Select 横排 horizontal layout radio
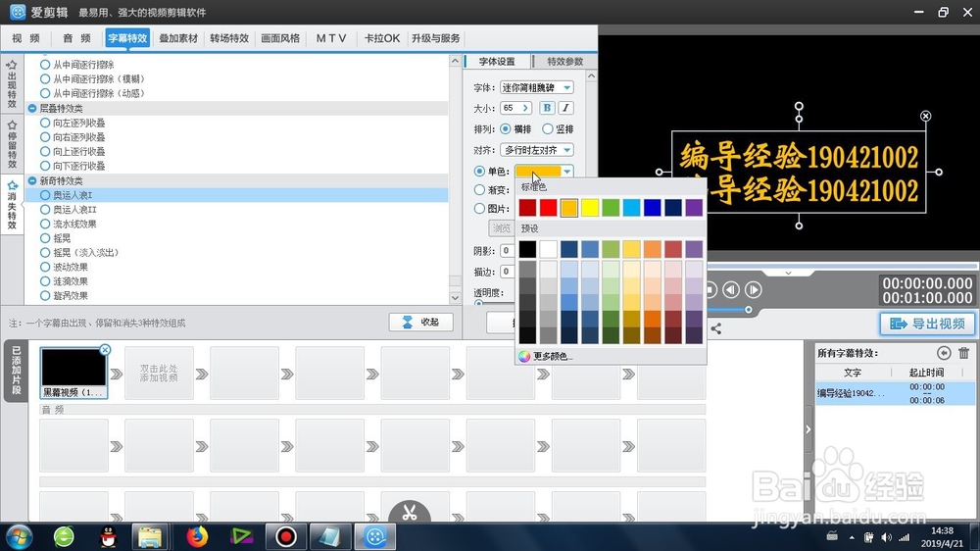980x551 pixels. 505,128
